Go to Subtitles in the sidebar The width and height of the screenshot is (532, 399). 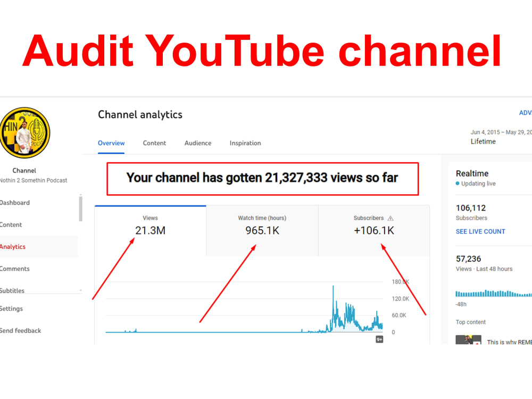[12, 290]
